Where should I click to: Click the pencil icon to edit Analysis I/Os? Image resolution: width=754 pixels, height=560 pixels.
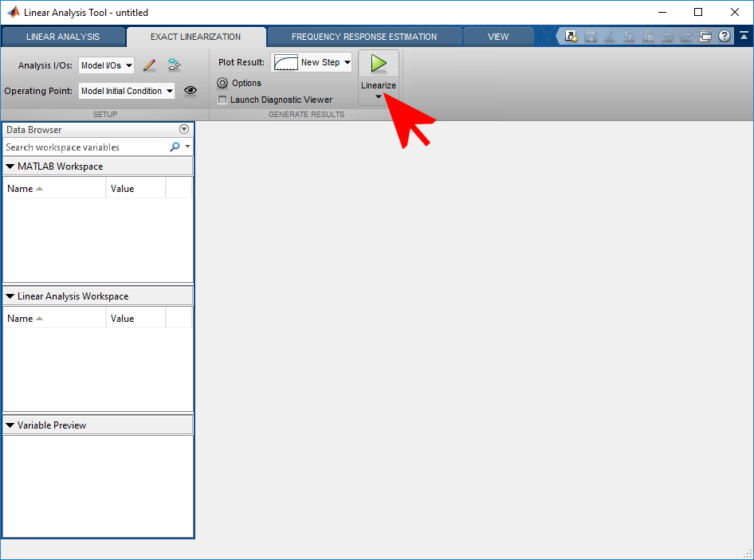point(150,65)
